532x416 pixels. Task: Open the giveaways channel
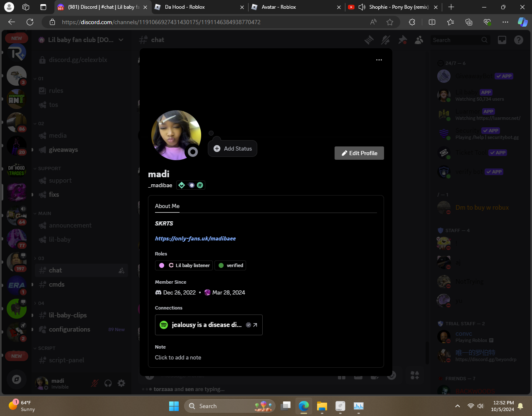point(81,150)
